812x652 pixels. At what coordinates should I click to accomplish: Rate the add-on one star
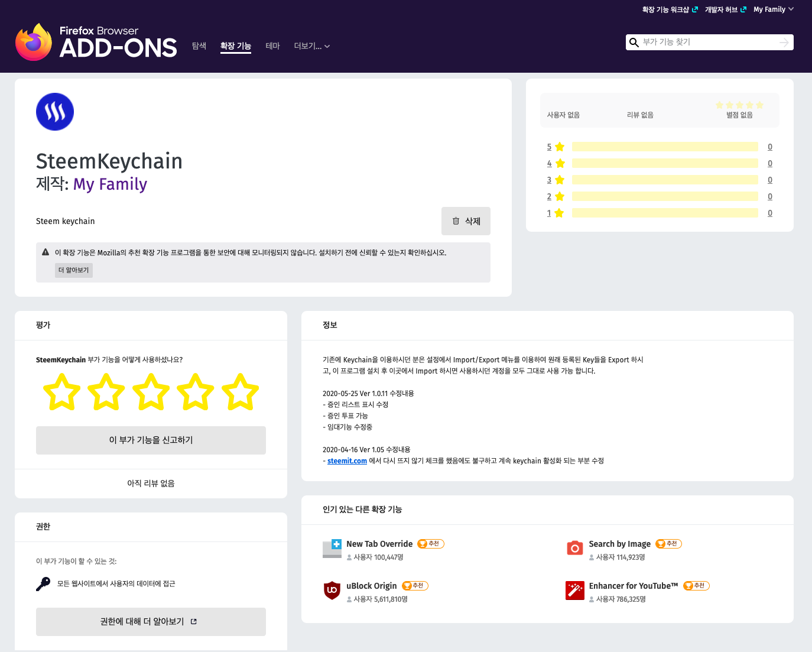[x=61, y=392]
